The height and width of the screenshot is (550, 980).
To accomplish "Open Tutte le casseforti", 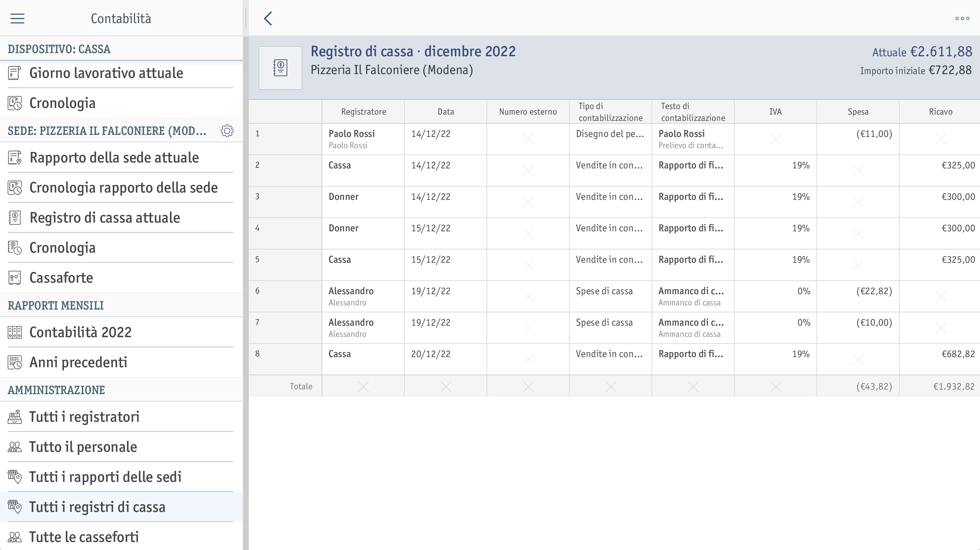I will [x=121, y=537].
